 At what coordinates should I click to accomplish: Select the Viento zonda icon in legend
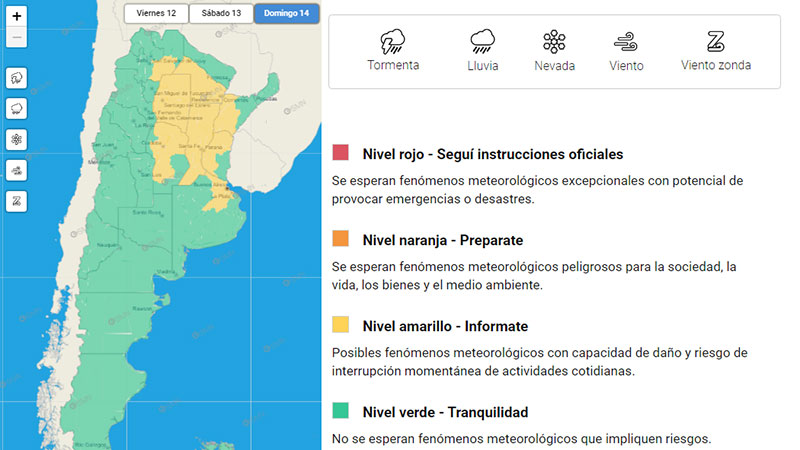click(x=715, y=42)
